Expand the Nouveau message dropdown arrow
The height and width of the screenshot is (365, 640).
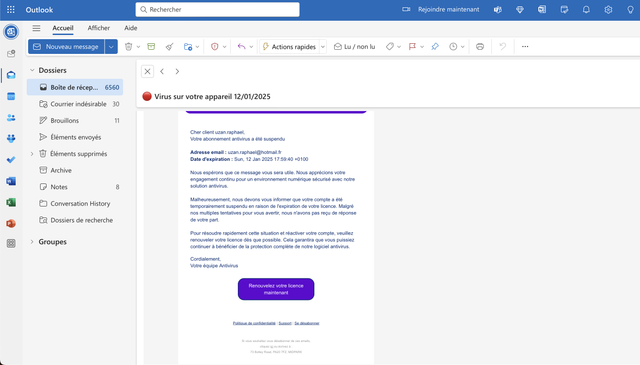coord(111,47)
